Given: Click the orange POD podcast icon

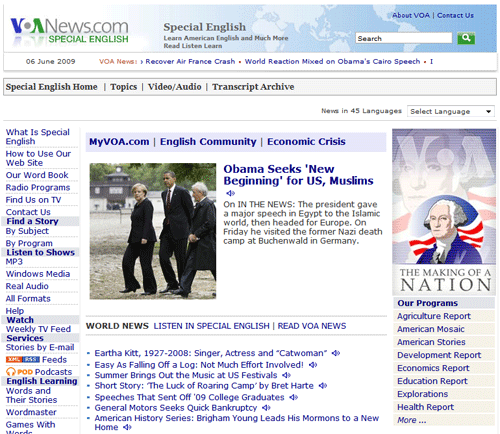Looking at the screenshot, I should (x=19, y=372).
